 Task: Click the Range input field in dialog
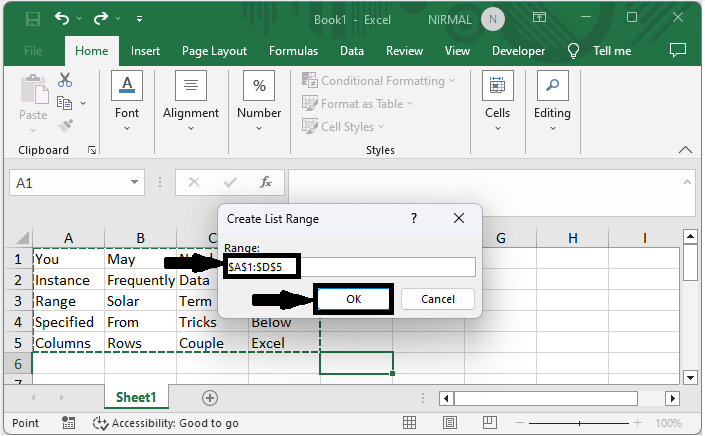pos(350,267)
